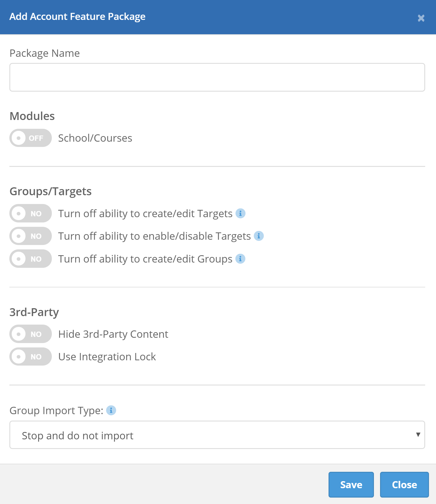Click the School/Courses label
Screen dimensions: 436x504
[95, 138]
